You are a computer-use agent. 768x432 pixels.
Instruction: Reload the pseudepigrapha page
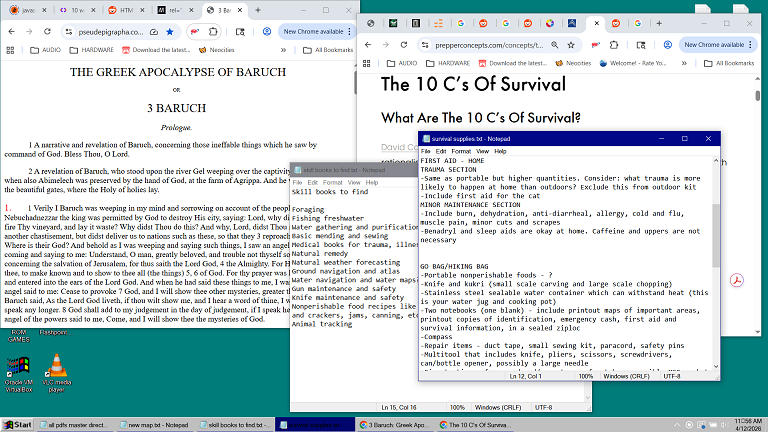tap(49, 31)
